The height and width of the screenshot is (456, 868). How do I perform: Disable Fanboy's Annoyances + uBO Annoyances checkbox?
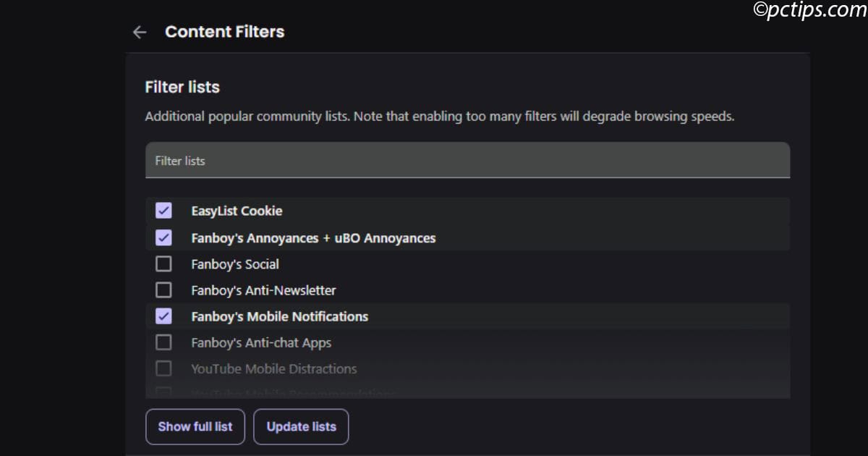coord(164,237)
